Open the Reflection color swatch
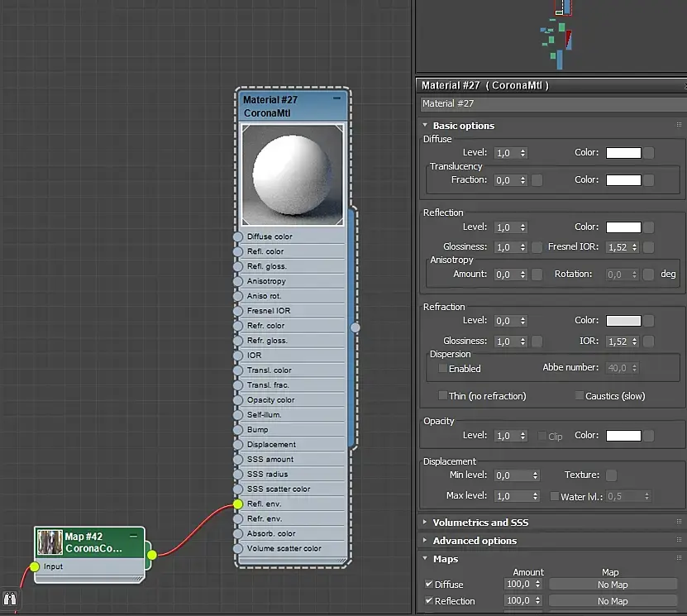The height and width of the screenshot is (616, 687). [623, 227]
